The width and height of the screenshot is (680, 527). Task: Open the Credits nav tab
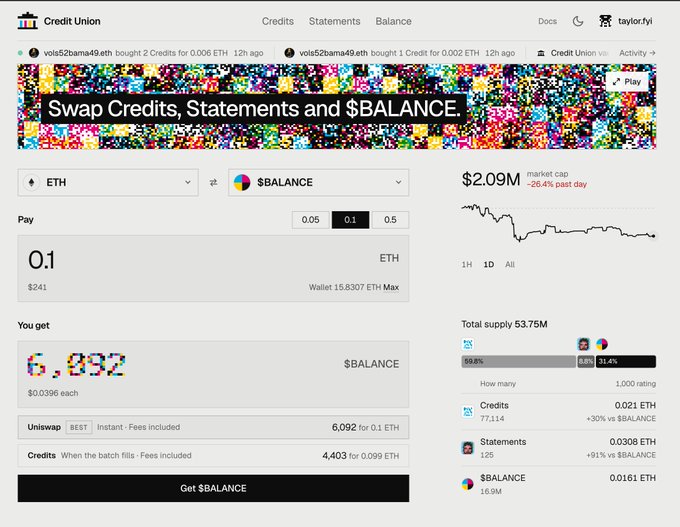pyautogui.click(x=278, y=21)
